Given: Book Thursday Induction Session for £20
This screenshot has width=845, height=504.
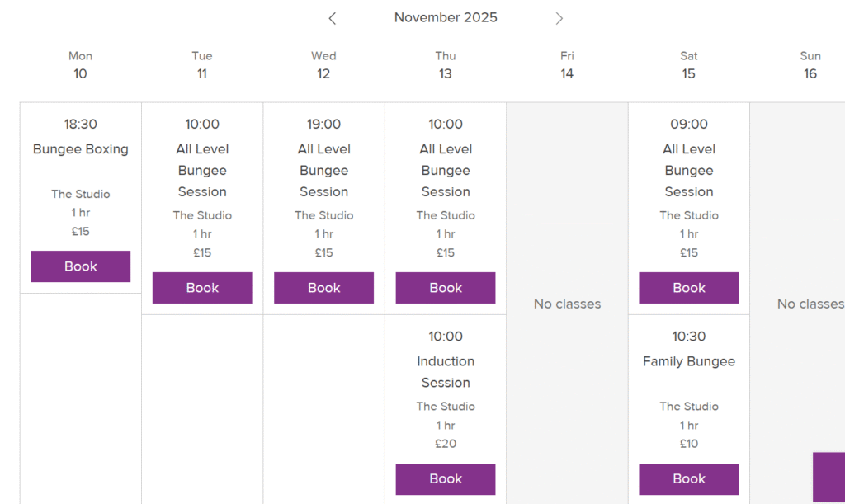Looking at the screenshot, I should 446,478.
